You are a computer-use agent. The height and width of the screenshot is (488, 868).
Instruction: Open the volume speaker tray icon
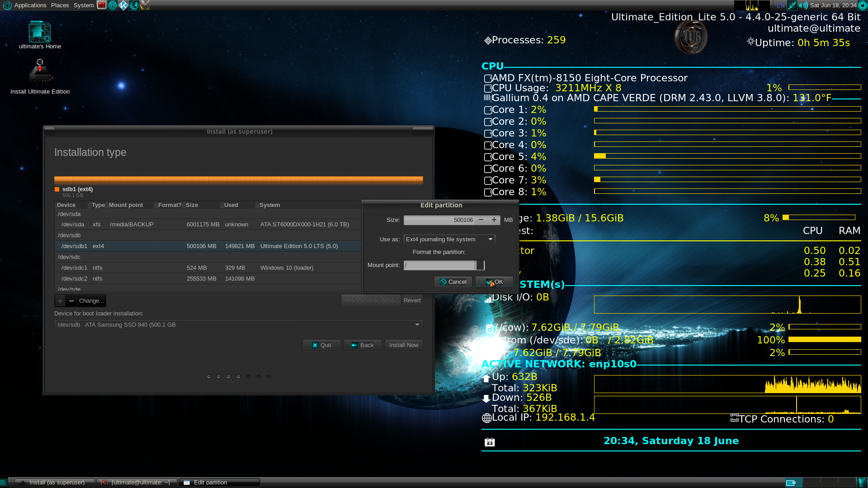click(x=803, y=5)
